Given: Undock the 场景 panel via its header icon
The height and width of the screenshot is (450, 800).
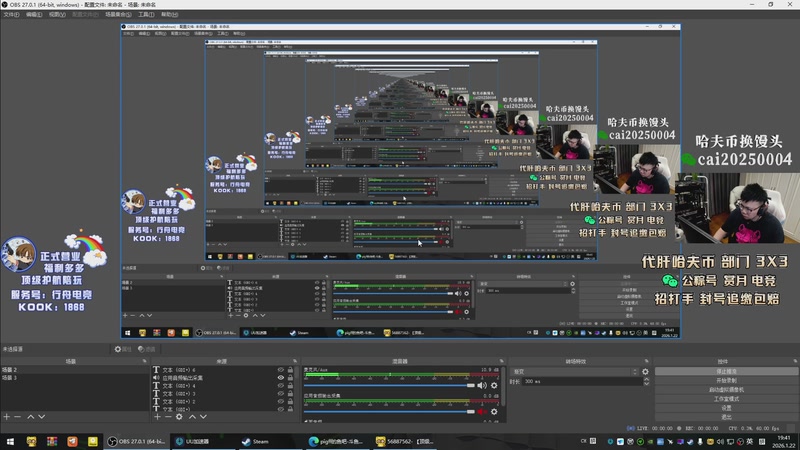Looking at the screenshot, I should [144, 361].
